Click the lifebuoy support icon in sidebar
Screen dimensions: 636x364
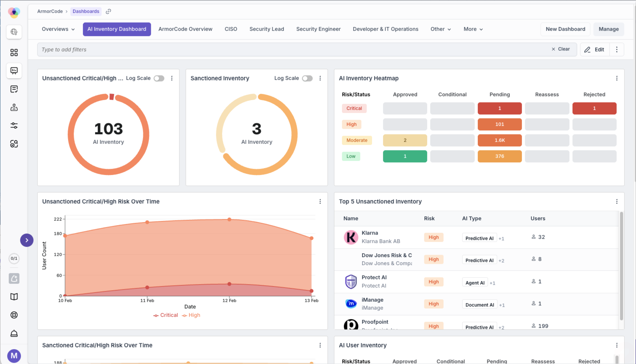click(14, 315)
